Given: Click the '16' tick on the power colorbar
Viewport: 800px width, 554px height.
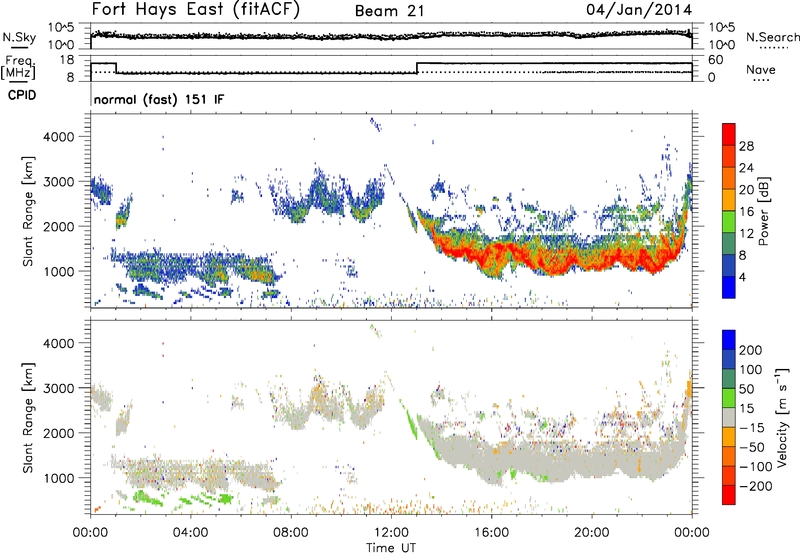Looking at the screenshot, I should 746,211.
